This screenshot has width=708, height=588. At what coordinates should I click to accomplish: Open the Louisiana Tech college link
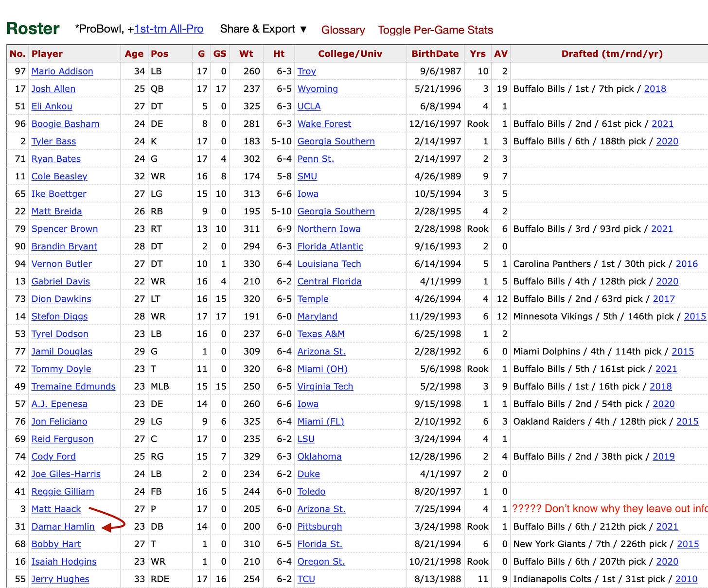pos(329,264)
